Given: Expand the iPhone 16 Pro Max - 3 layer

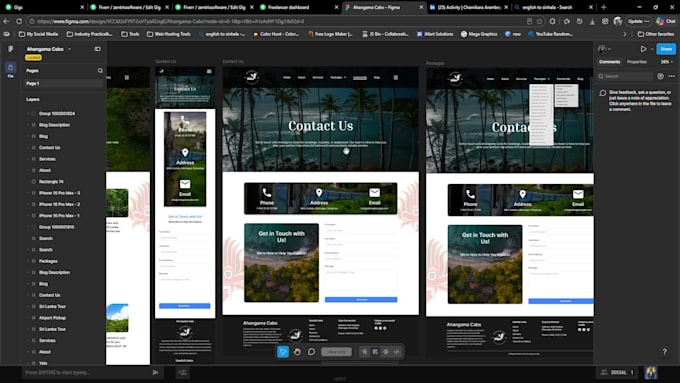Looking at the screenshot, I should (28, 193).
